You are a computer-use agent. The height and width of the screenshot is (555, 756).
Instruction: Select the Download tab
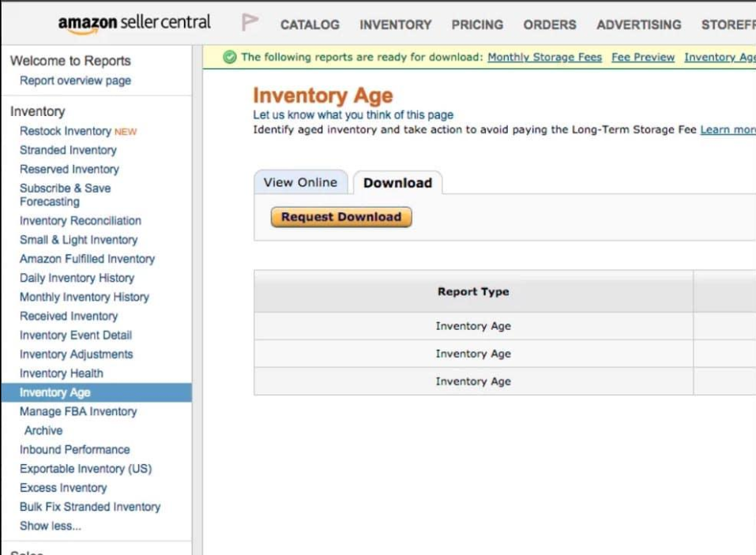pyautogui.click(x=398, y=182)
